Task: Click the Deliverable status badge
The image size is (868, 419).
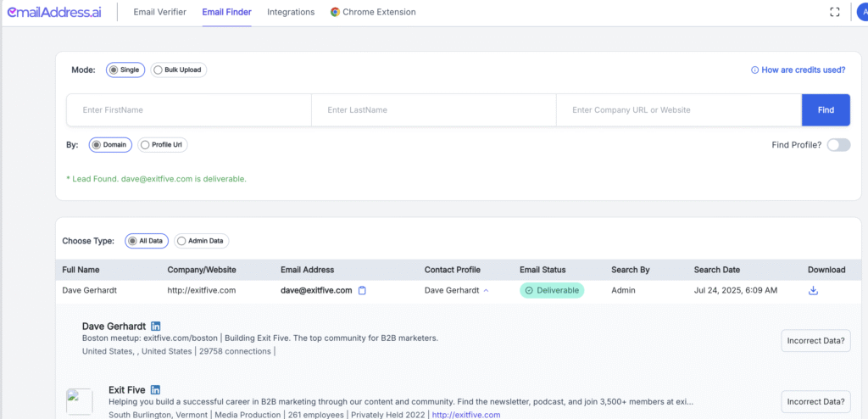Action: pos(551,290)
